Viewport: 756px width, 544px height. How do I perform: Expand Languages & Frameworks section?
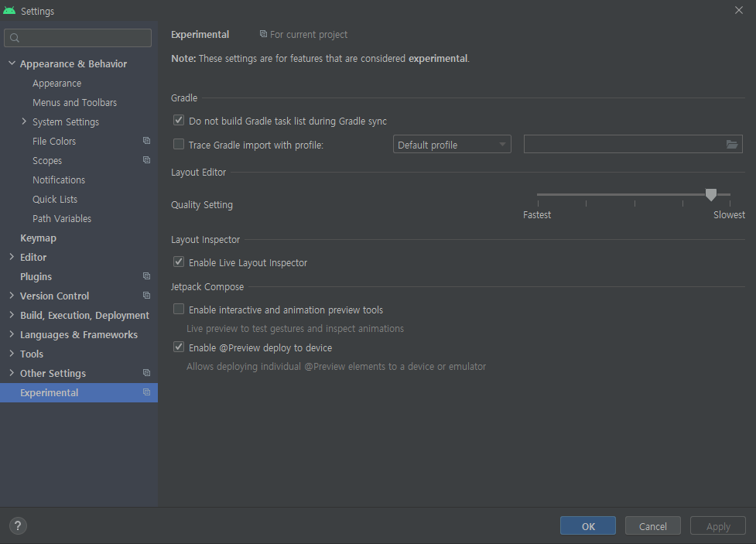click(12, 334)
